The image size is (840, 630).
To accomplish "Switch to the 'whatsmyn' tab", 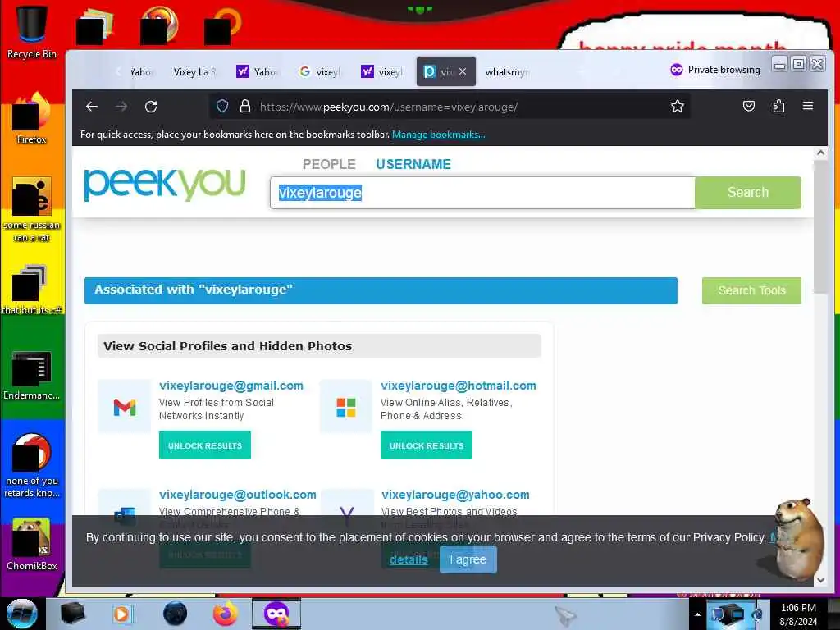I will [507, 72].
